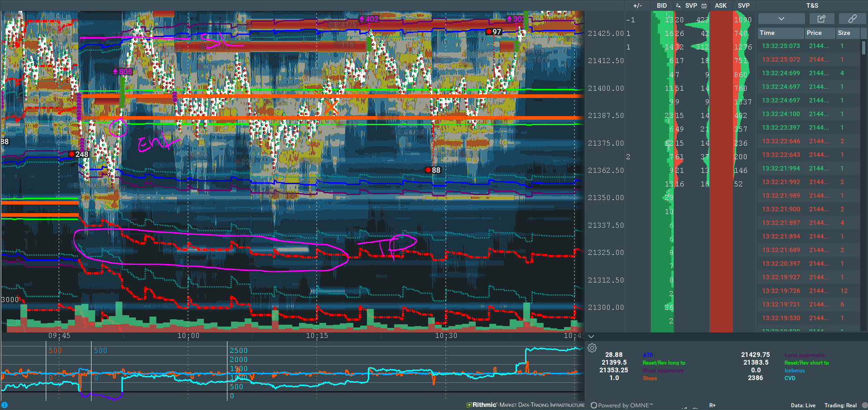Select ATR legend label
Viewport: 868px width, 410px height.
[x=648, y=355]
